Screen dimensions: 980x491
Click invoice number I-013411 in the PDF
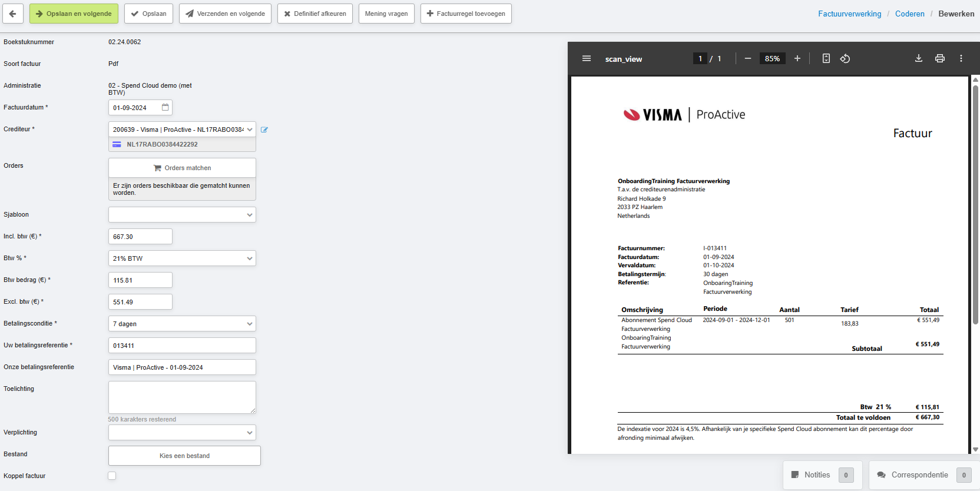pyautogui.click(x=714, y=248)
